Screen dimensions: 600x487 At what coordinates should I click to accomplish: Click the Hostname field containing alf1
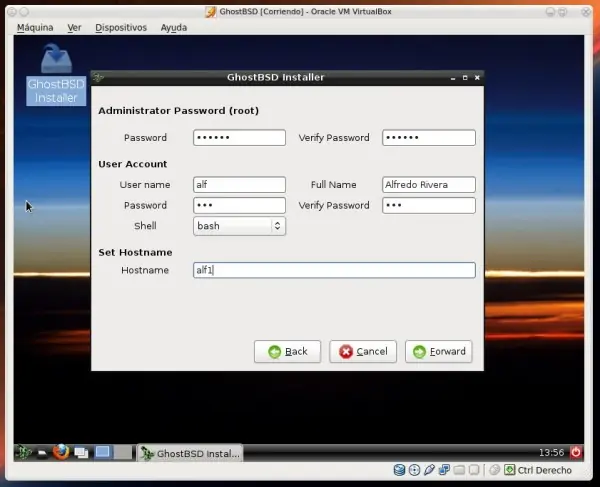click(334, 270)
